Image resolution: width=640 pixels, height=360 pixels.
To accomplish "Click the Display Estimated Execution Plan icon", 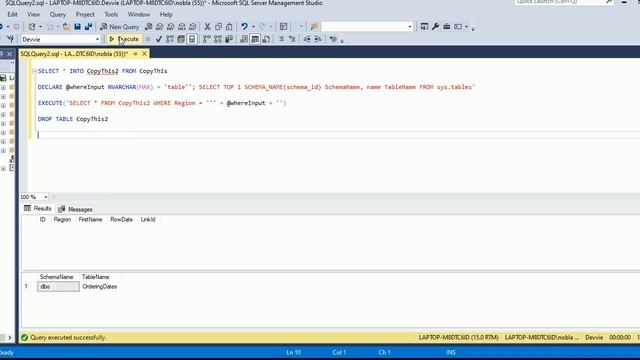I will (170, 39).
